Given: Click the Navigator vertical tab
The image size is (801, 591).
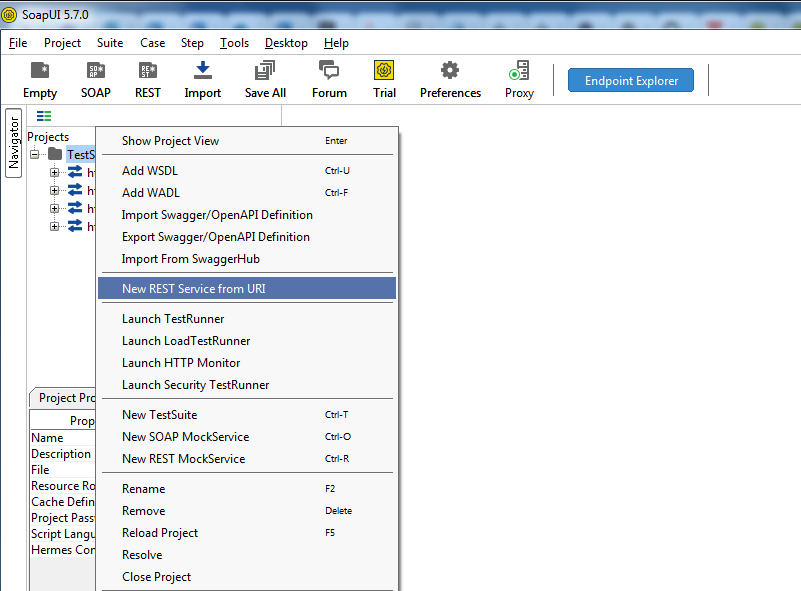Looking at the screenshot, I should point(13,143).
